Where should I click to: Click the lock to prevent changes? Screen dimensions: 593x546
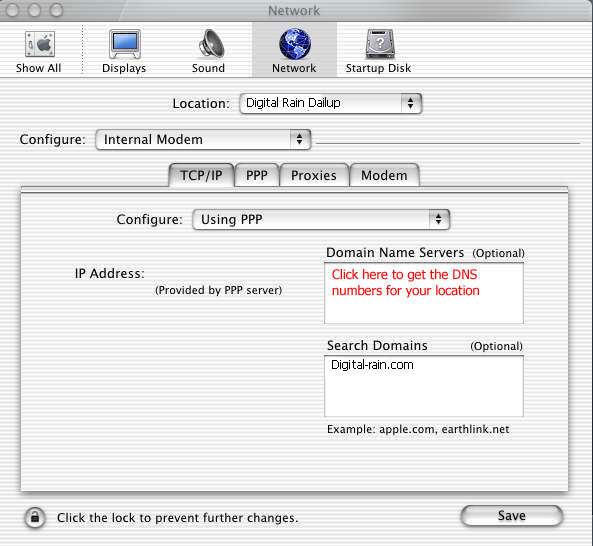[x=35, y=517]
